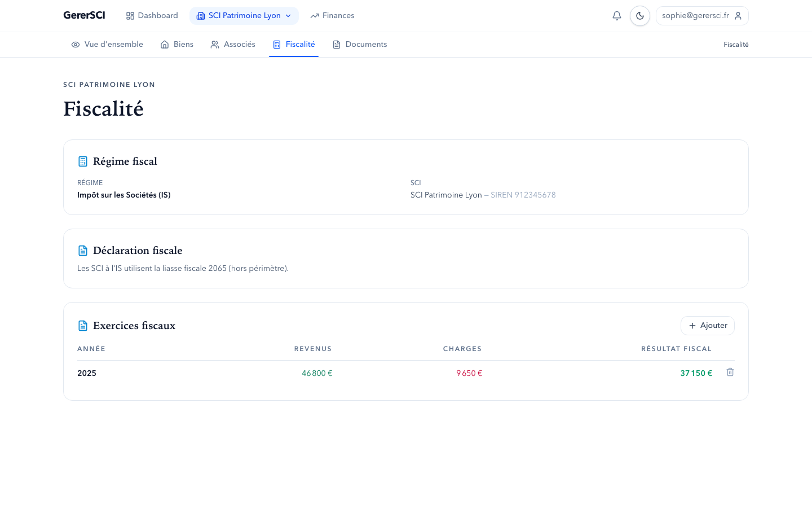The width and height of the screenshot is (812, 508).
Task: Go to the Fiscalité tab
Action: pos(299,45)
